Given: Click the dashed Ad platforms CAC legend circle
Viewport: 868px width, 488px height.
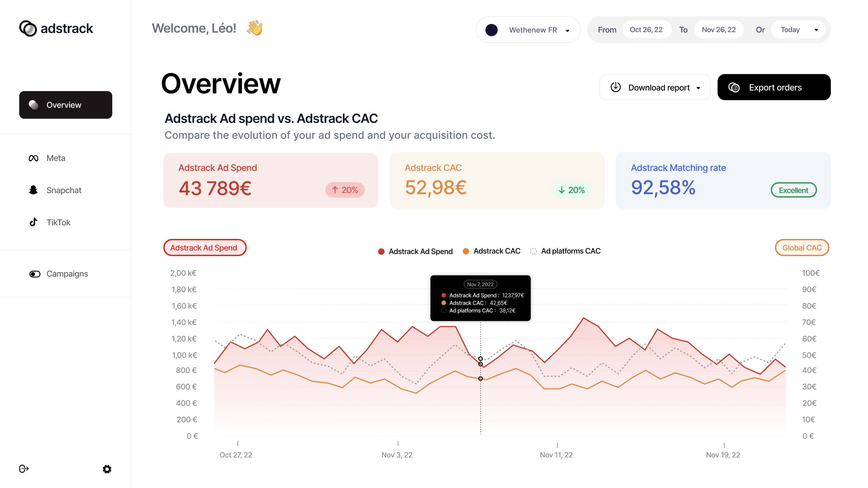Looking at the screenshot, I should [534, 251].
